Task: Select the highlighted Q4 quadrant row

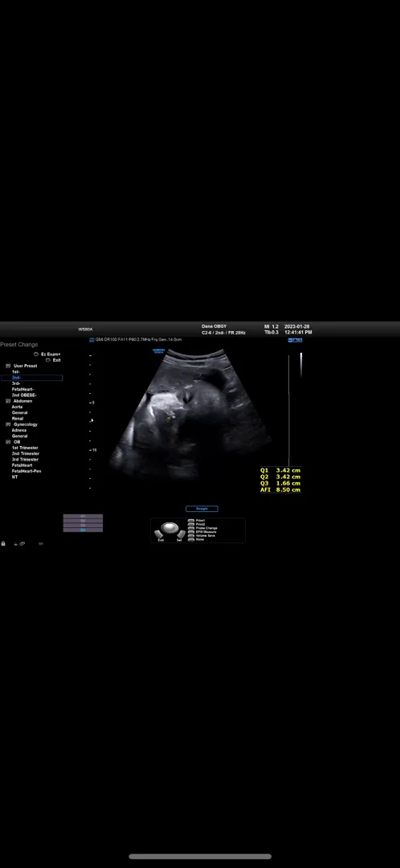Action: click(83, 530)
